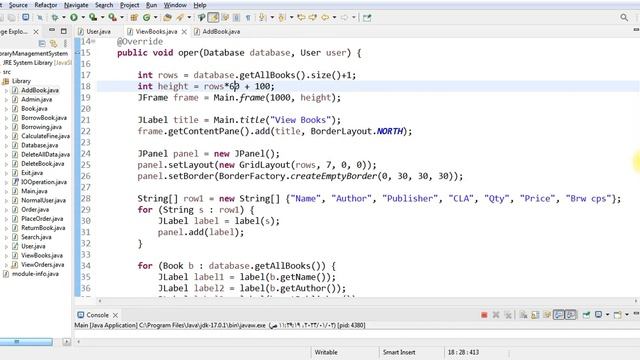Open the Navigate menu
The height and width of the screenshot is (360, 640).
click(x=76, y=5)
